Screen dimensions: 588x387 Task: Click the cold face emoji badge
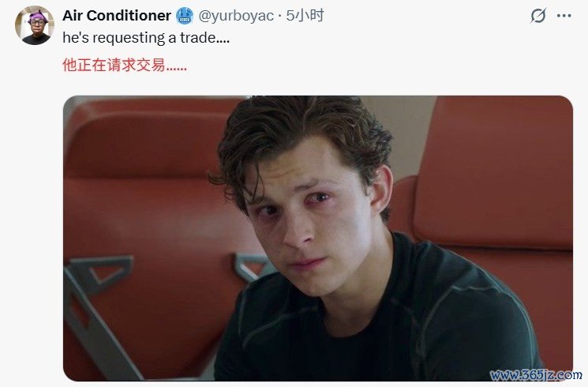[185, 16]
